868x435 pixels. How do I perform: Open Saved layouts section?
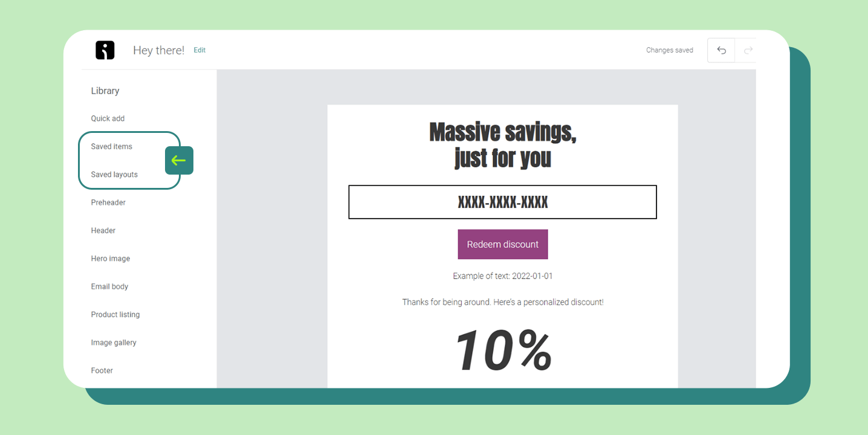tap(114, 175)
